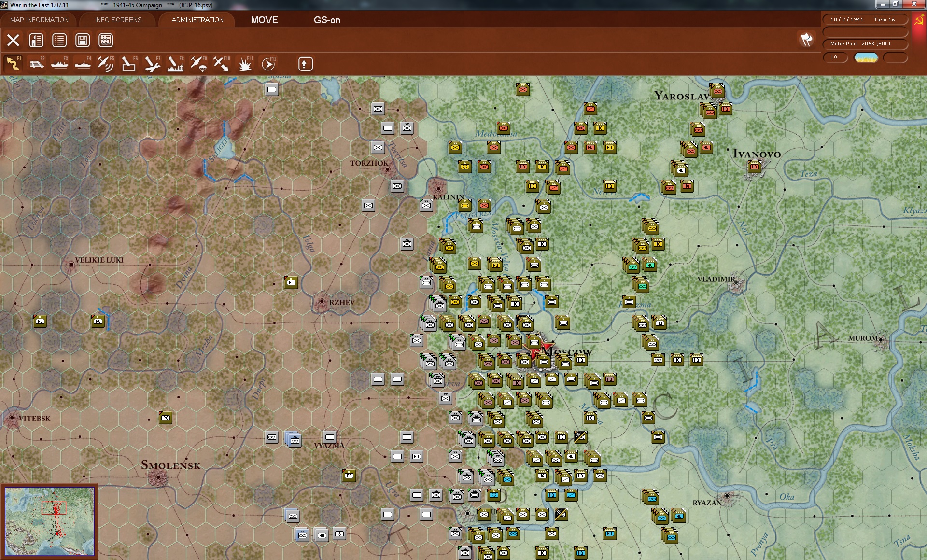This screenshot has height=560, width=927.
Task: Activate Air Transport mode (F9)
Action: point(198,64)
